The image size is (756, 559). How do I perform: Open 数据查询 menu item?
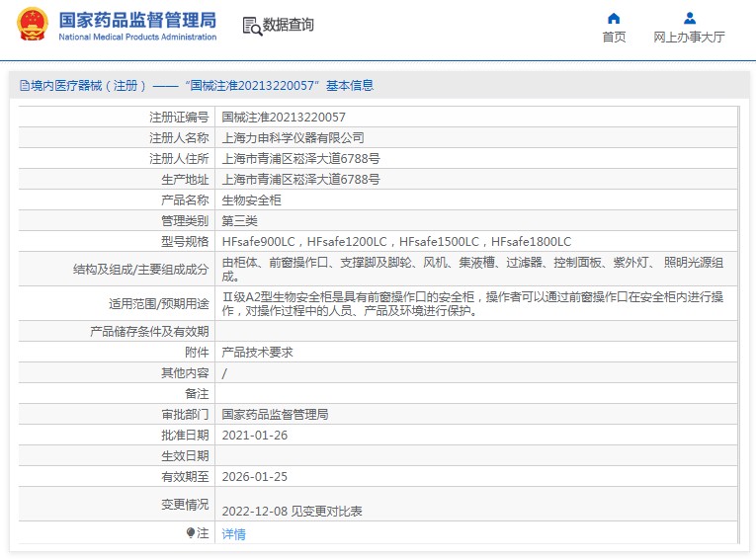point(288,25)
